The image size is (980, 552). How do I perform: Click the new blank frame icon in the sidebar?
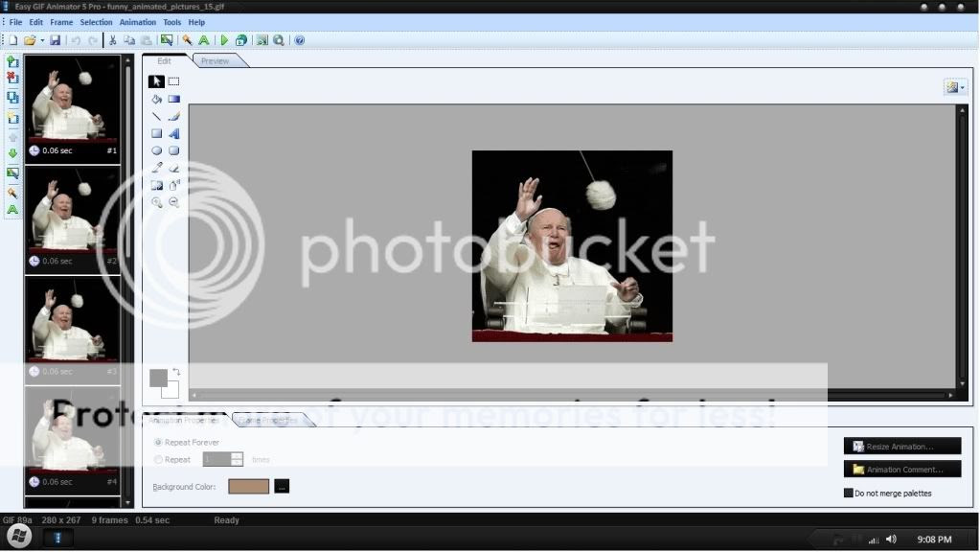pos(12,118)
